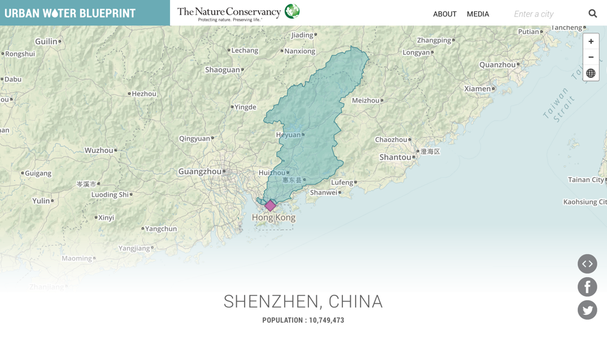
Task: Select the pink Shenzhen diamond marker
Action: (270, 206)
